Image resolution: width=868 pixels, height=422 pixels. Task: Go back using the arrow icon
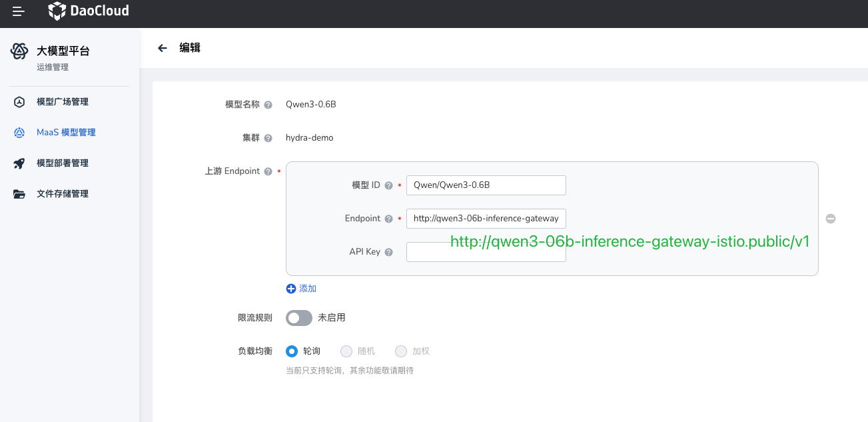coord(162,48)
